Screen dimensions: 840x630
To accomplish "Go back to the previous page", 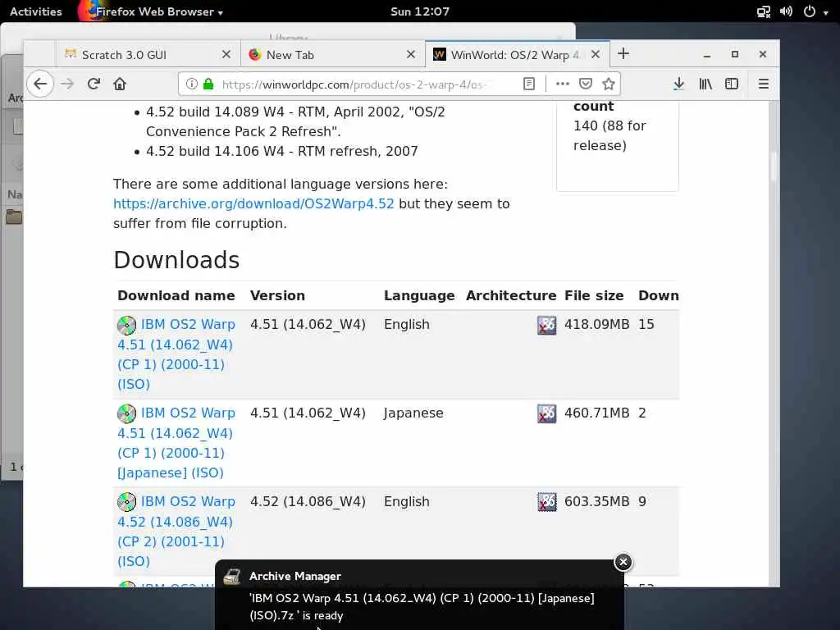I will coord(40,84).
